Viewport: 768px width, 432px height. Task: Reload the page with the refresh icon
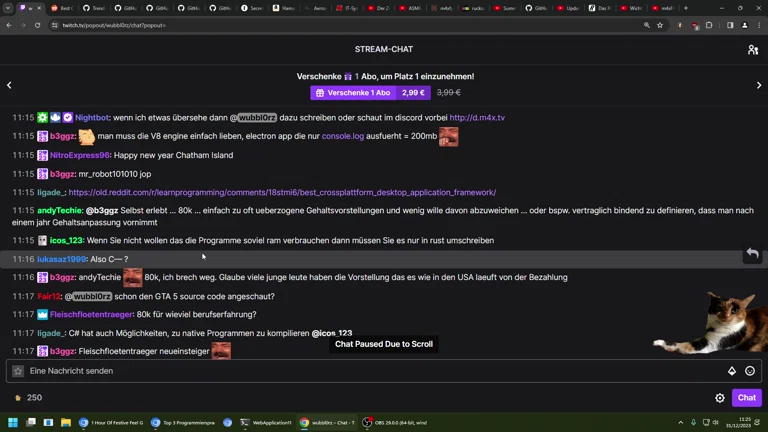pyautogui.click(x=37, y=25)
